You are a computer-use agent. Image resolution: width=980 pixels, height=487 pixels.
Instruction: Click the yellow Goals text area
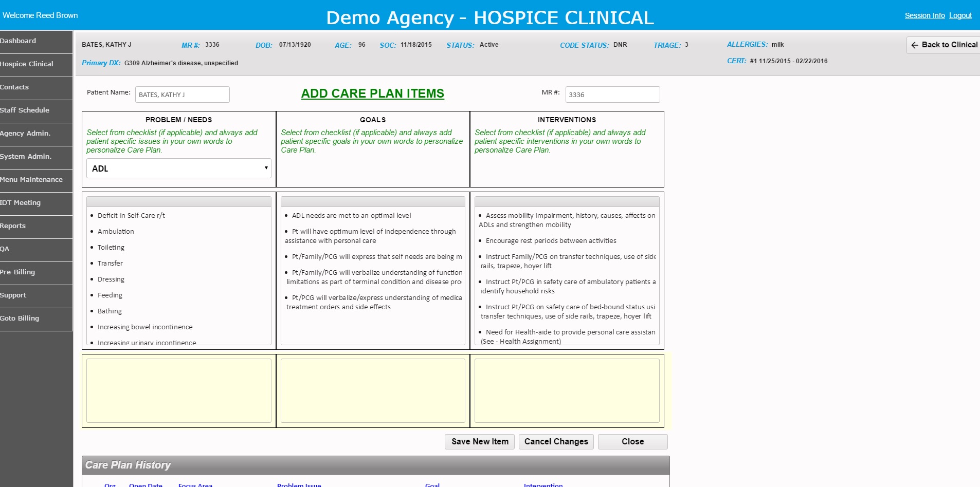[373, 390]
